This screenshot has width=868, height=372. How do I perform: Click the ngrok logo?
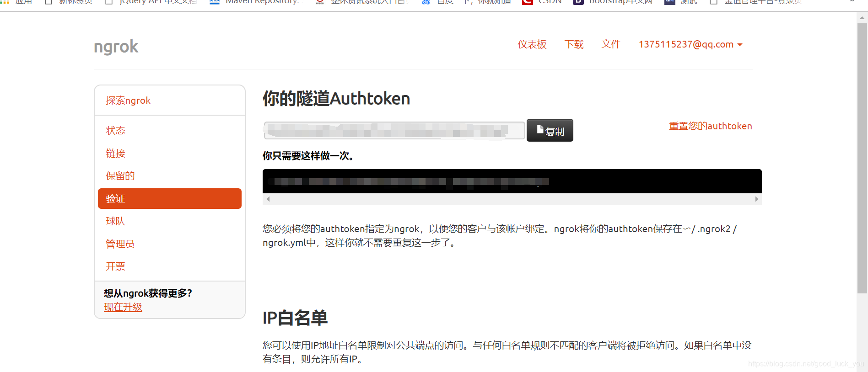point(116,47)
